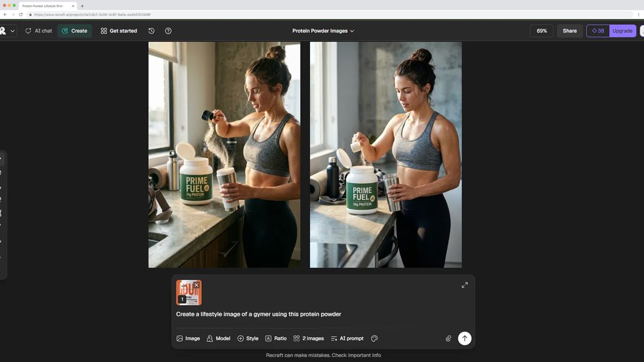Open the Protein Powder Images project dropdown

[323, 31]
